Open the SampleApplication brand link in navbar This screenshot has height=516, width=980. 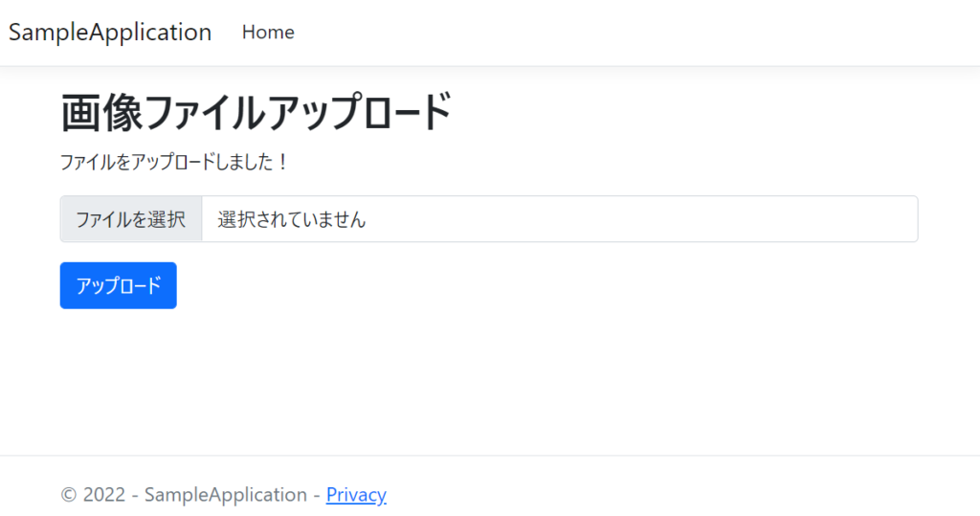click(x=110, y=33)
